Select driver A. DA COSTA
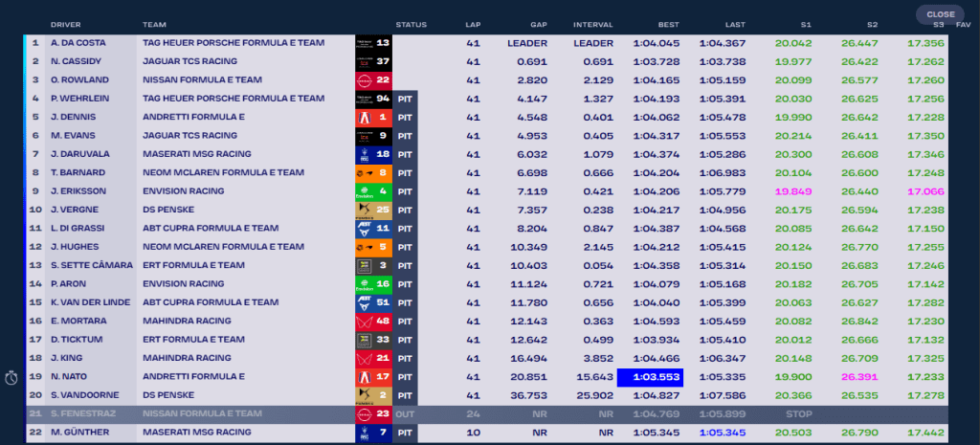 tap(78, 43)
